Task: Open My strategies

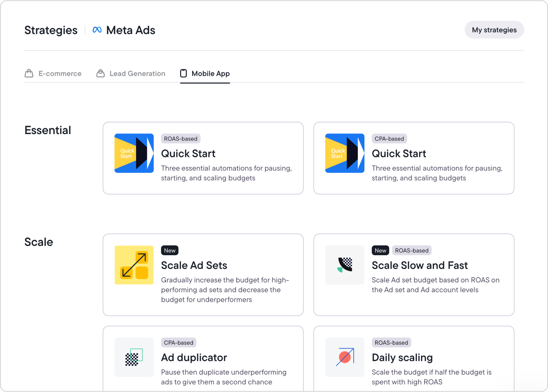Action: [x=494, y=30]
